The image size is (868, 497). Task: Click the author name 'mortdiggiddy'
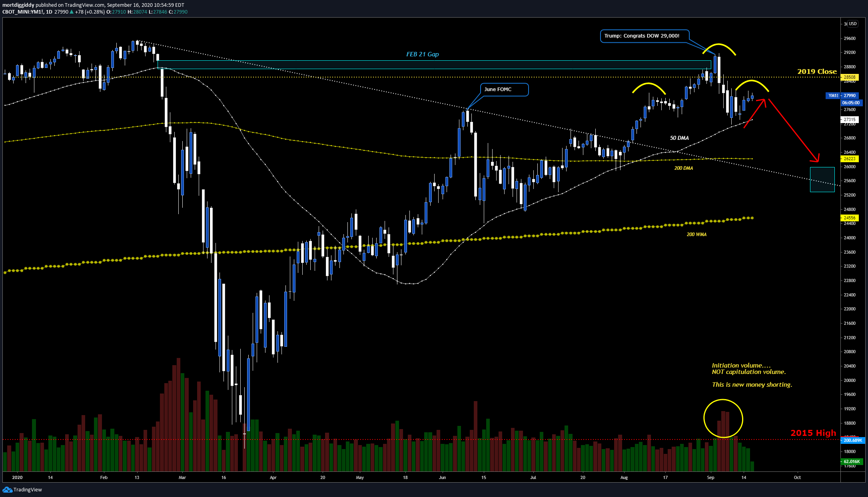coord(18,5)
